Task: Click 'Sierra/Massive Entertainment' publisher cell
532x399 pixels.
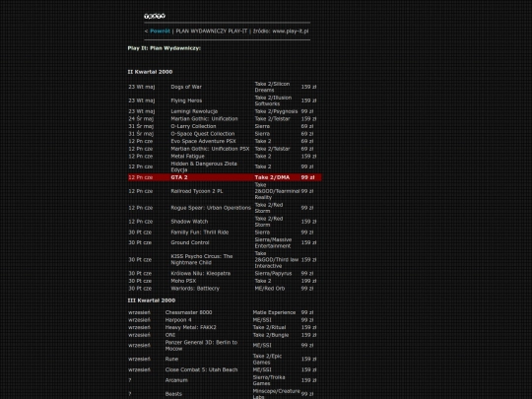Action: pos(273,242)
